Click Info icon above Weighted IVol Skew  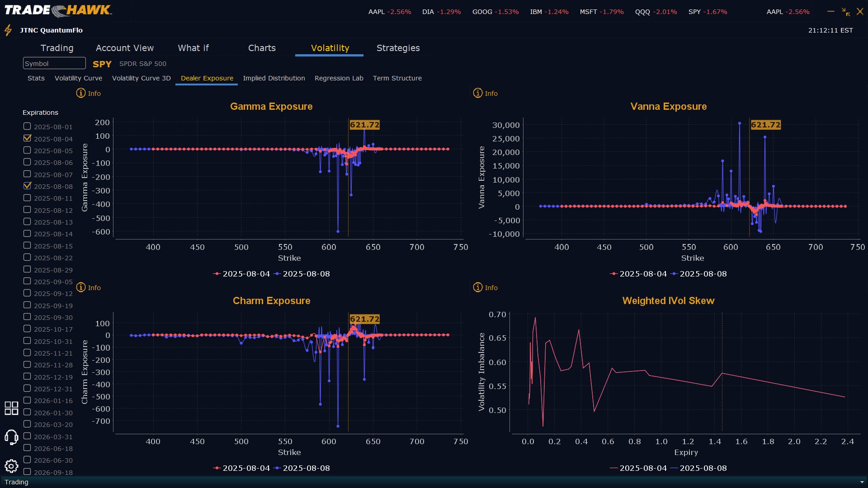(478, 287)
